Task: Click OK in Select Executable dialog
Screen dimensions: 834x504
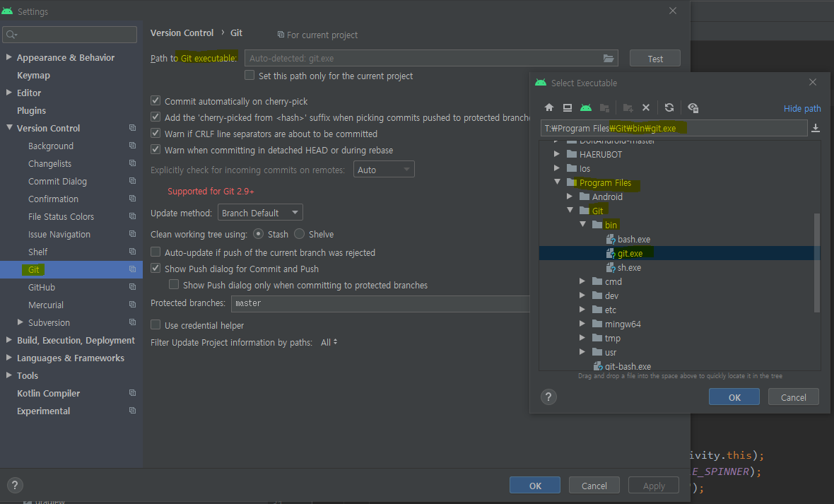Action: coord(734,397)
